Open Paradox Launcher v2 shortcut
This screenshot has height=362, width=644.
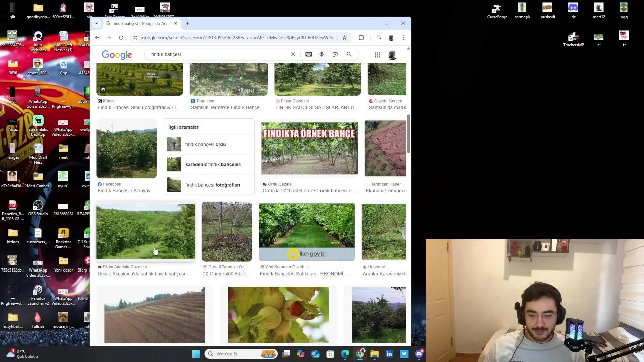coord(38,295)
